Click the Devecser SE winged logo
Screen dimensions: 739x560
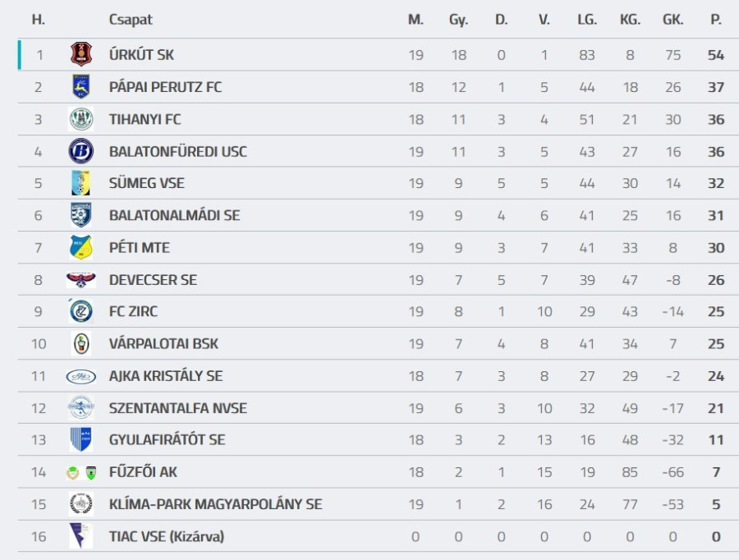click(81, 279)
